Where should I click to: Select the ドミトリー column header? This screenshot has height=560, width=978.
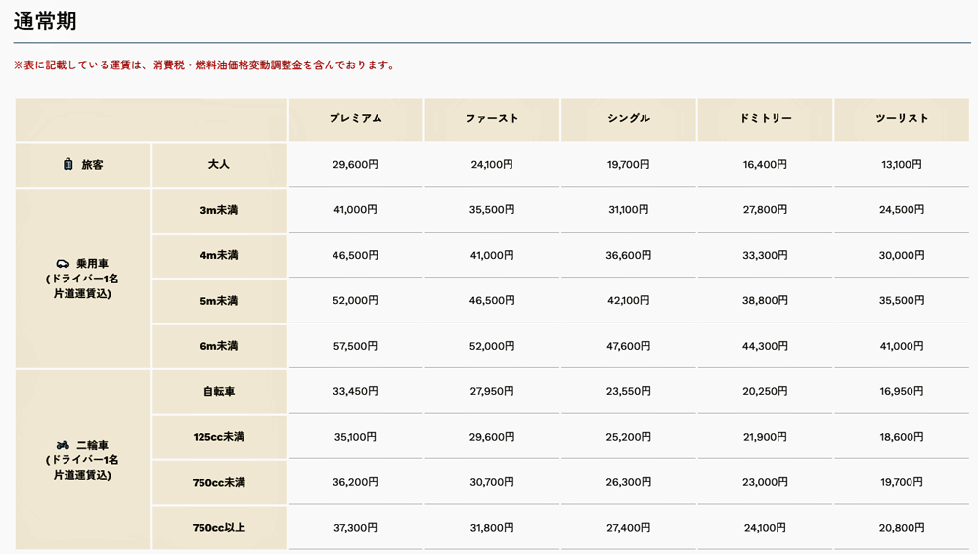(x=765, y=119)
